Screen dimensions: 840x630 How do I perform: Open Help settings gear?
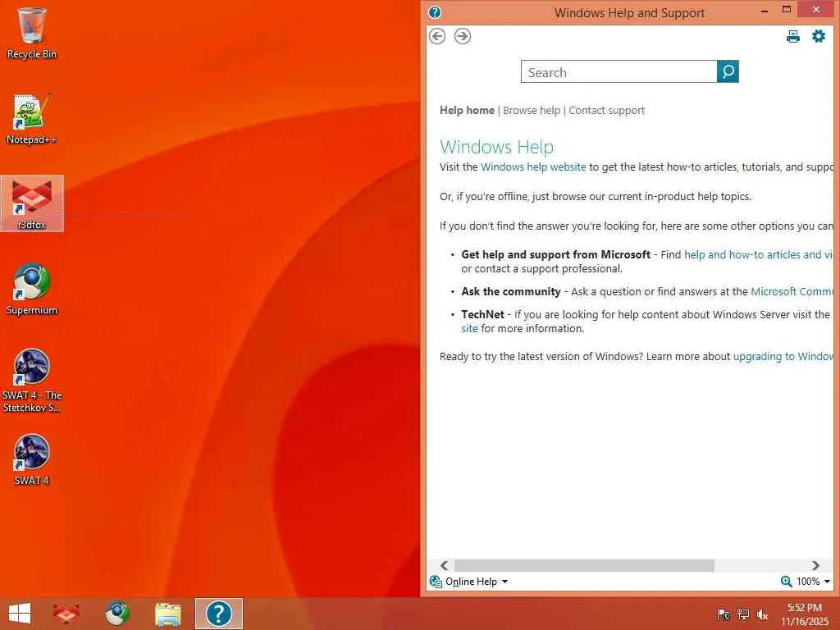click(819, 36)
